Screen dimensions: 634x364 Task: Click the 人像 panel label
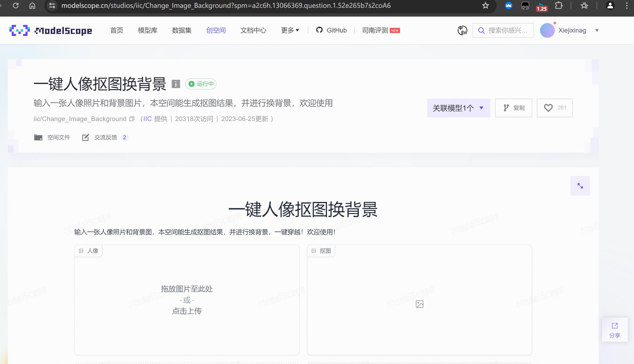(88, 251)
